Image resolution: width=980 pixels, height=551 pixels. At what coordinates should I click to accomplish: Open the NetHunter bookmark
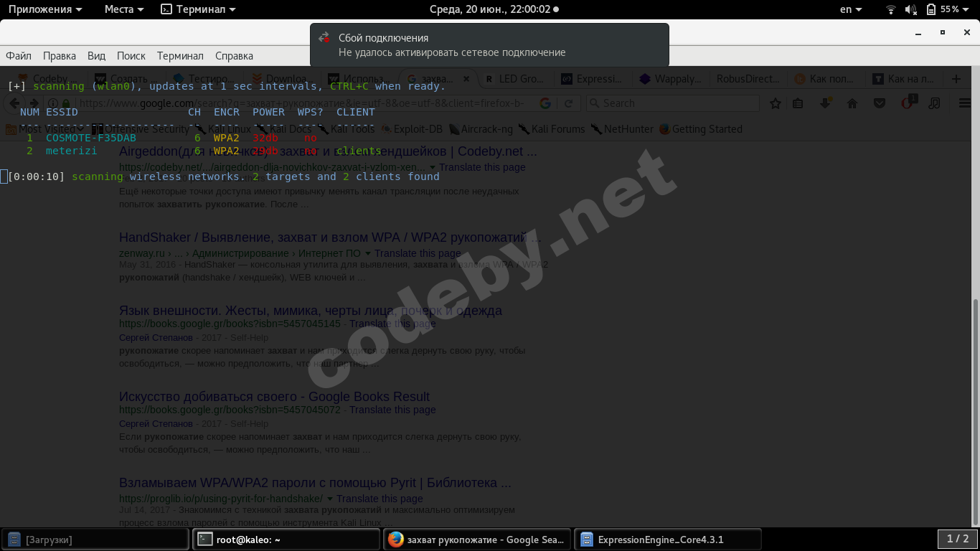pos(622,129)
